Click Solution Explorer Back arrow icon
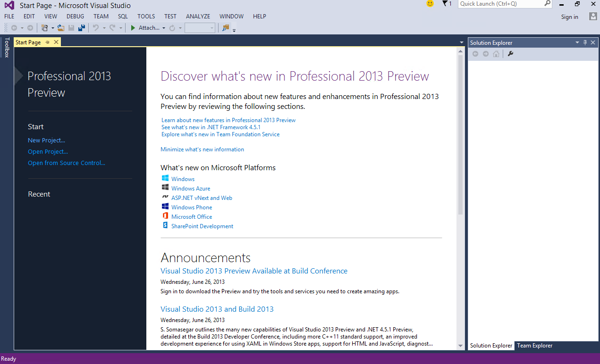 point(475,54)
